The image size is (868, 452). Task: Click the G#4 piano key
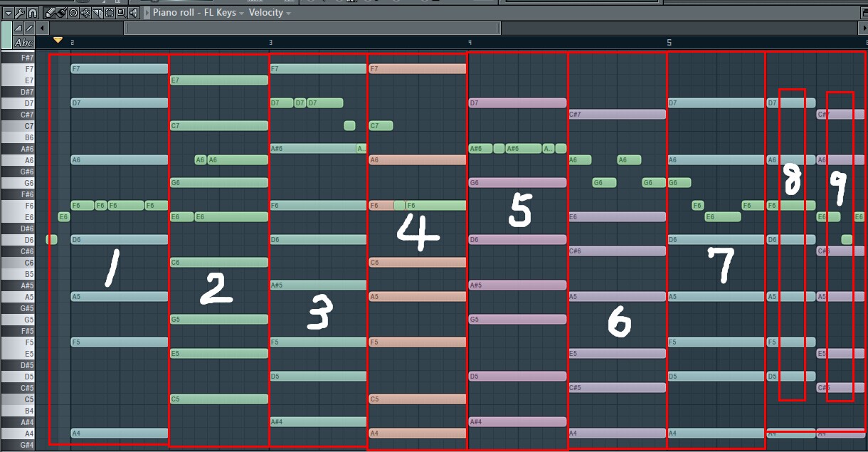click(18, 445)
